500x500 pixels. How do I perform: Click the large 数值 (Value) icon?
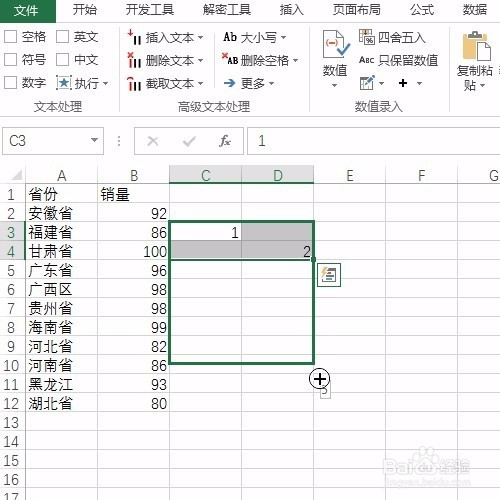(336, 44)
